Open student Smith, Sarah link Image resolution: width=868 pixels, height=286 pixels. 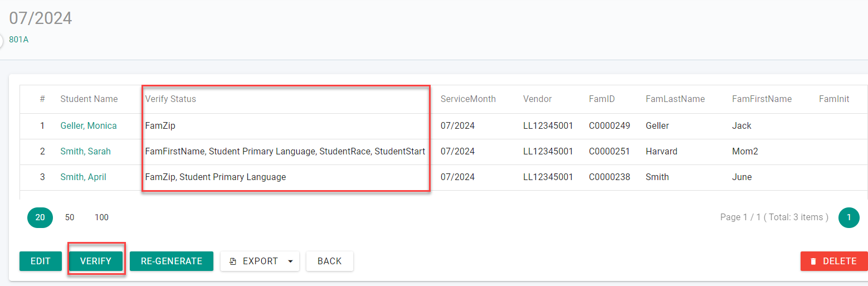(x=85, y=152)
